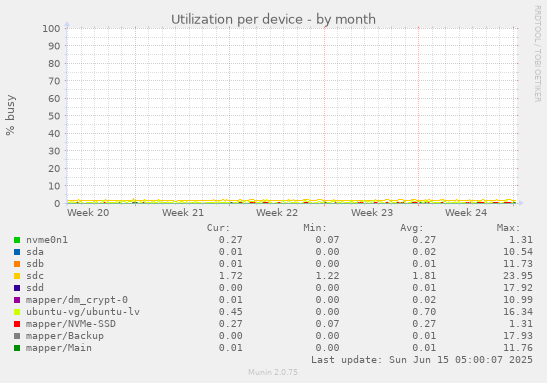Click the blue sda legend swatch
Viewport: 547px width, 383px height.
pos(17,252)
